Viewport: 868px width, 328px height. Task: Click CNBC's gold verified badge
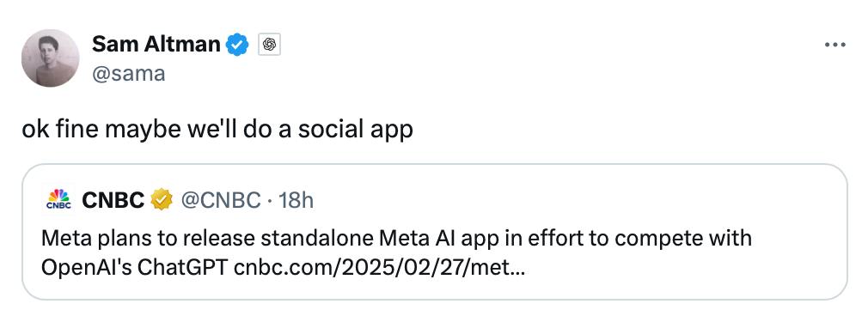pyautogui.click(x=162, y=200)
